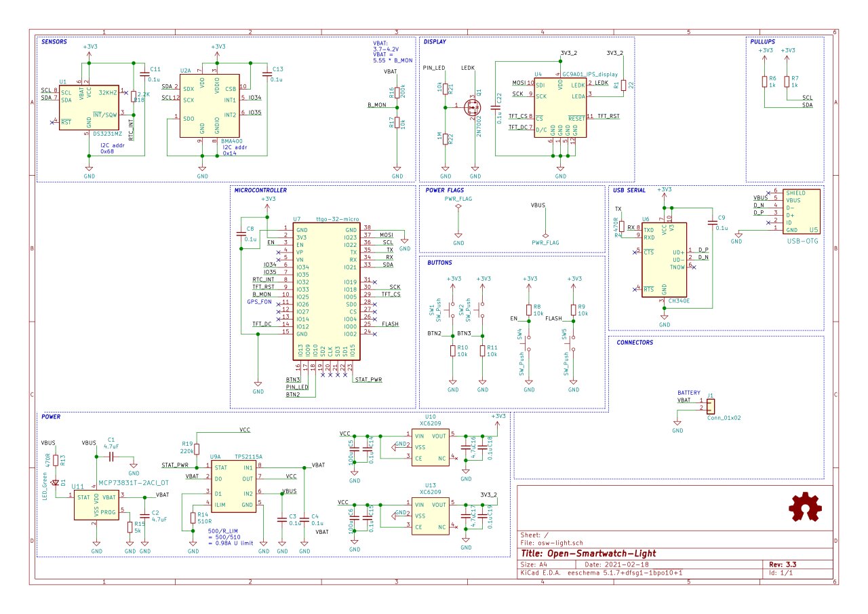Viewport: 868px width, 614px height.
Task: Select the MCP73831T charger chip U11
Action: (x=96, y=506)
